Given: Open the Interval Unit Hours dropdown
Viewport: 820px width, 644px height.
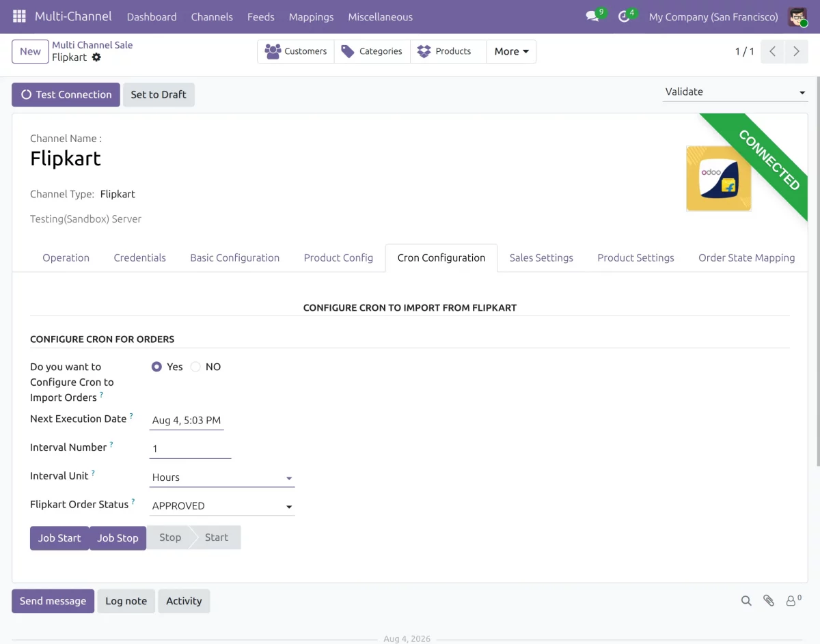Looking at the screenshot, I should tap(222, 477).
